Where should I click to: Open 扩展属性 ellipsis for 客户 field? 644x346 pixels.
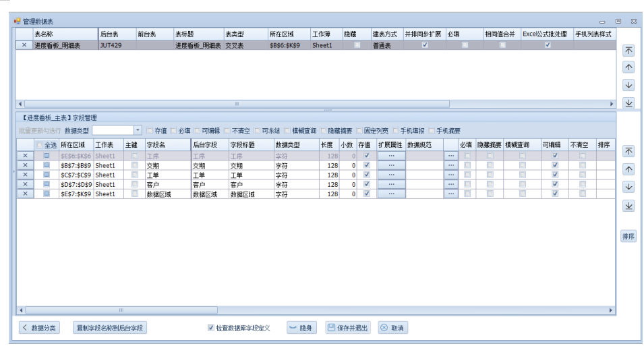[x=391, y=184]
